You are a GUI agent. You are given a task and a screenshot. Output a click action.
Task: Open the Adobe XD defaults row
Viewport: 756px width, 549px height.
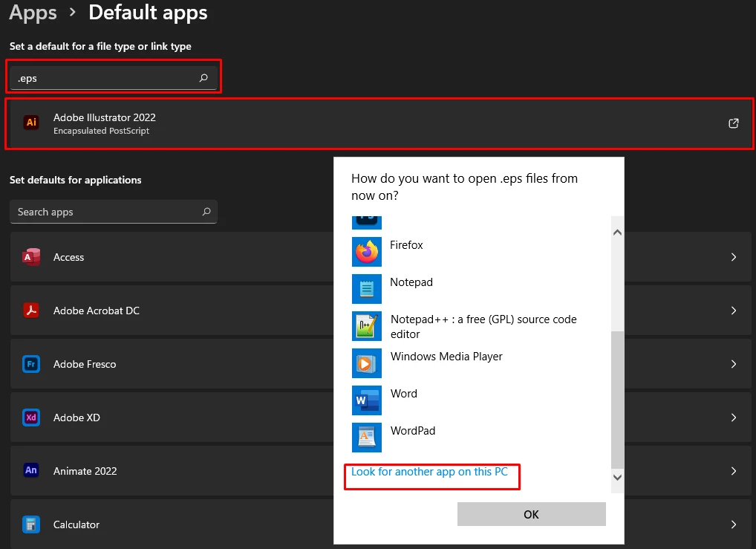coord(381,418)
